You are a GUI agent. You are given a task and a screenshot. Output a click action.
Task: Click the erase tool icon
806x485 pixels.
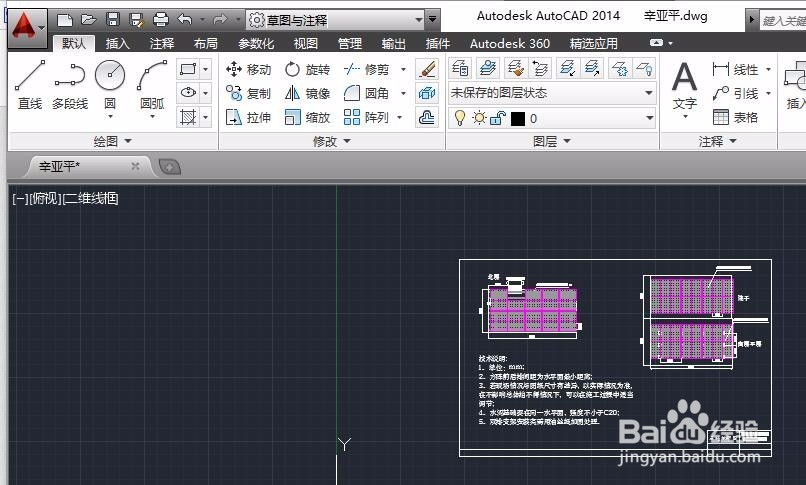(427, 69)
